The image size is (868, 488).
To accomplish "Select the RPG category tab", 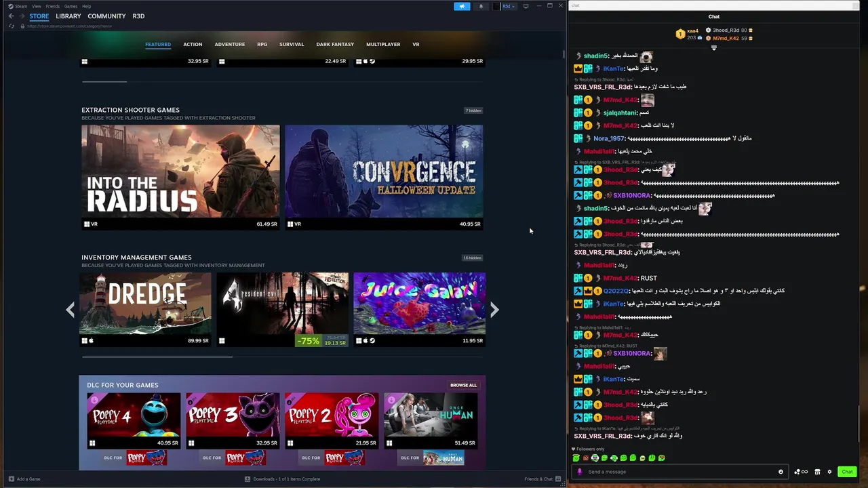I will coord(262,45).
